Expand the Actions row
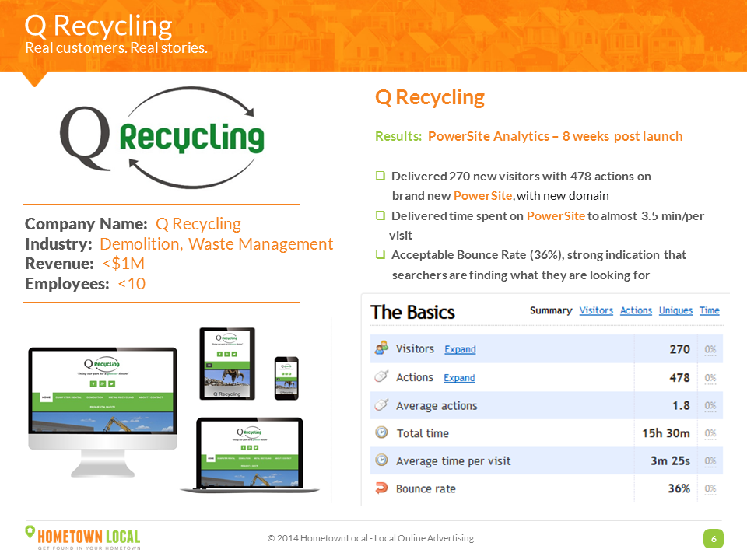Viewport: 747px width, 560px height. 459,378
